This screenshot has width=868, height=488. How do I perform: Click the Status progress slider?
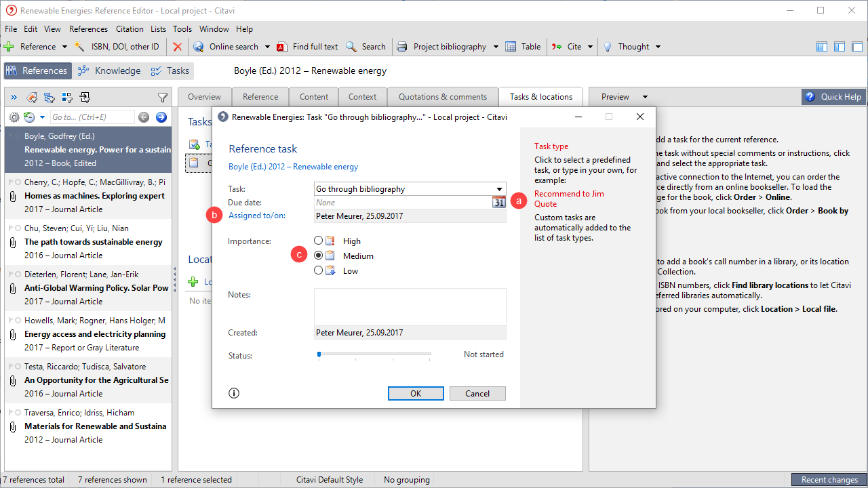point(374,354)
